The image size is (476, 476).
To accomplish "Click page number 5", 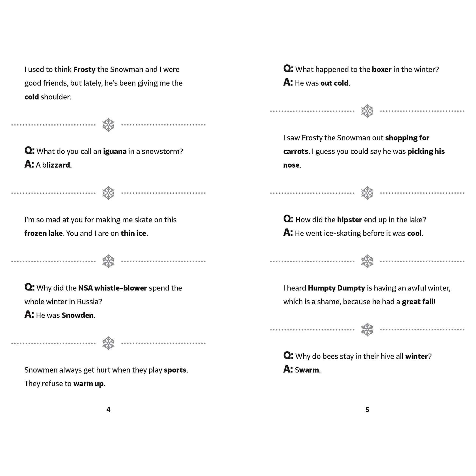I will pyautogui.click(x=367, y=410).
